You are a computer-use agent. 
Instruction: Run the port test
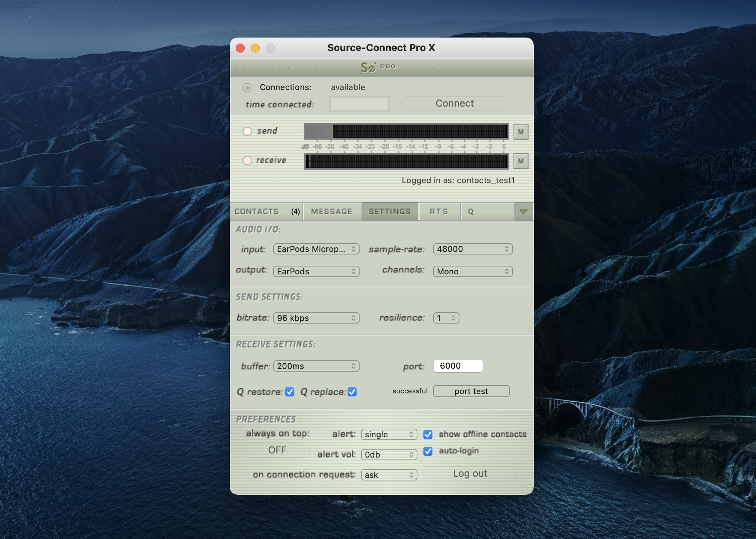pos(471,391)
